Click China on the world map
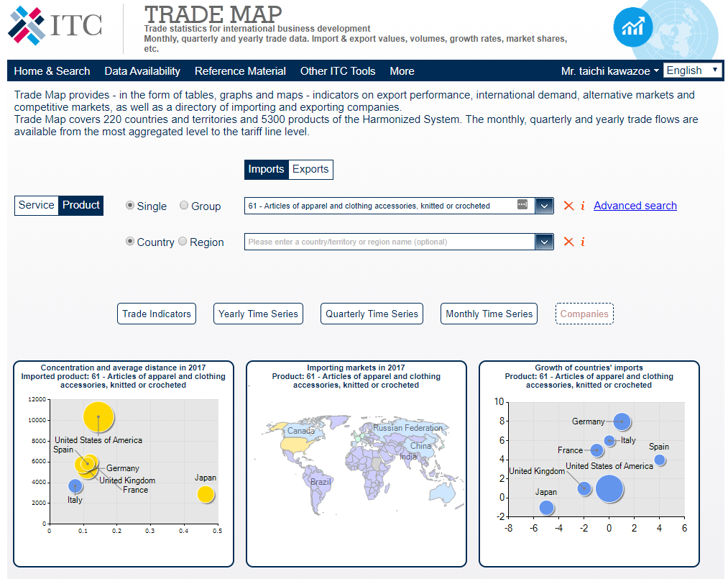The image size is (728, 579). (x=420, y=446)
